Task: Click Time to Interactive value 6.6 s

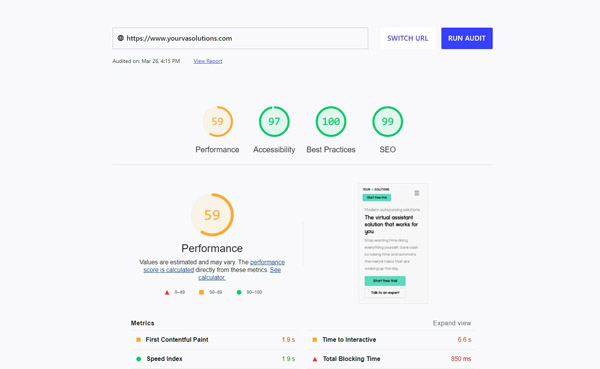Action: coord(464,340)
